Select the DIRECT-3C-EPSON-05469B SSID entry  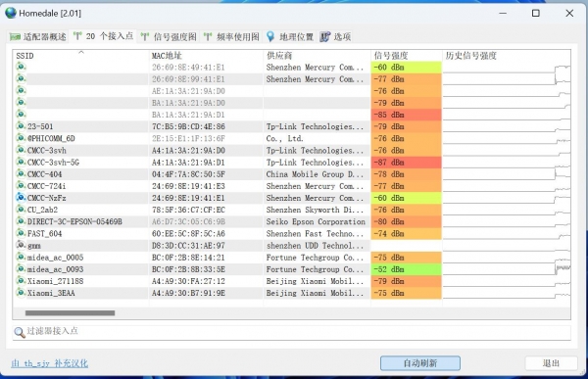74,222
